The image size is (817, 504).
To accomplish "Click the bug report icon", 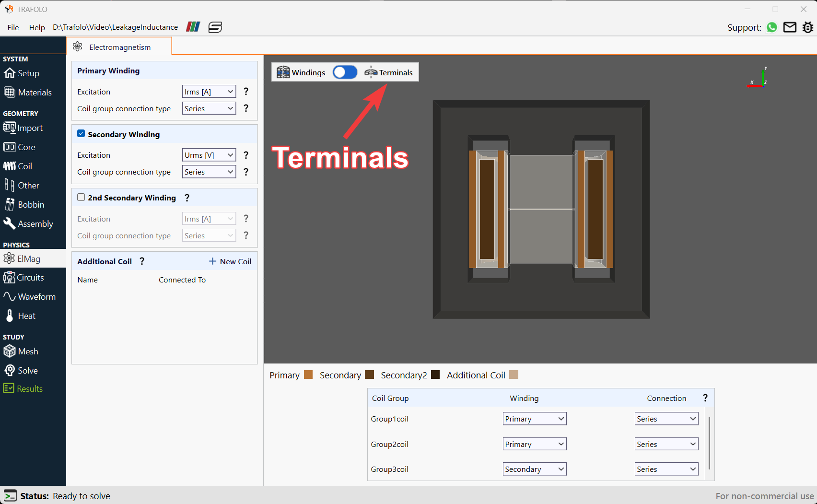I will [x=808, y=27].
